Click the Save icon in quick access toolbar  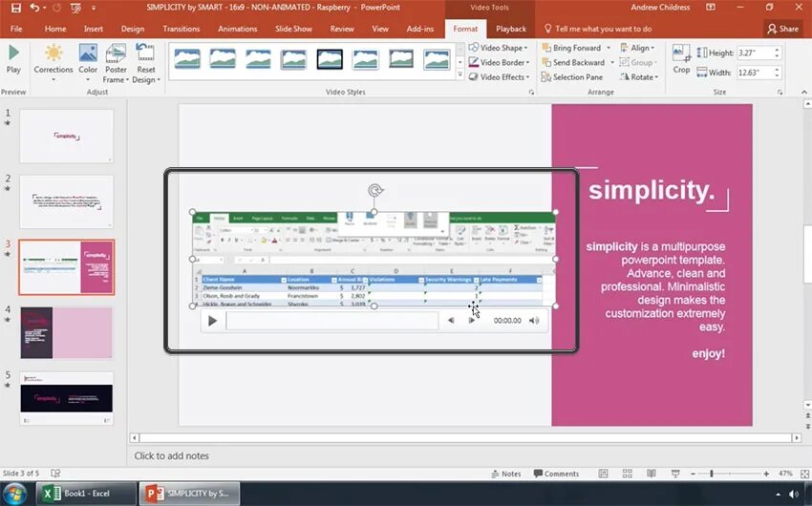[x=16, y=8]
